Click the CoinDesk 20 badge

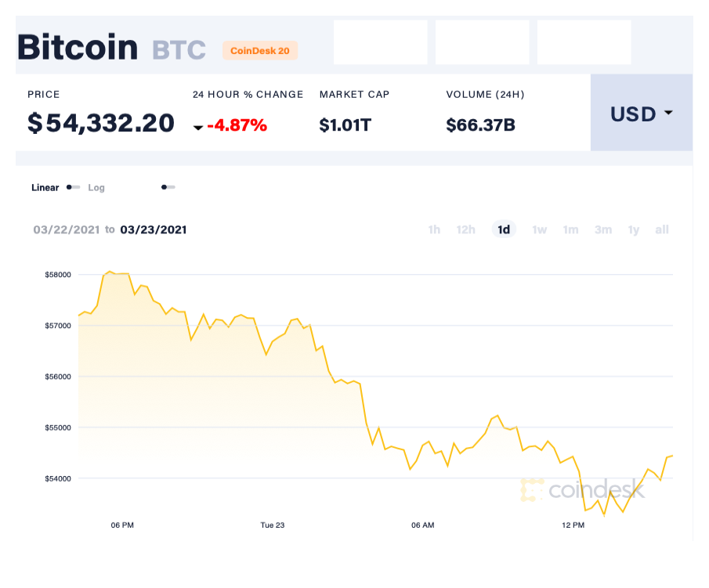coord(260,51)
